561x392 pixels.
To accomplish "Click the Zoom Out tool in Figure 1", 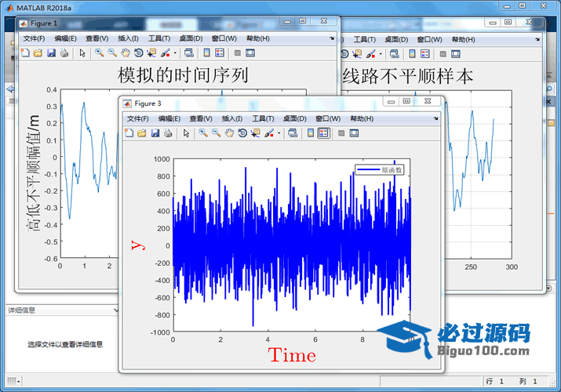I will [112, 53].
